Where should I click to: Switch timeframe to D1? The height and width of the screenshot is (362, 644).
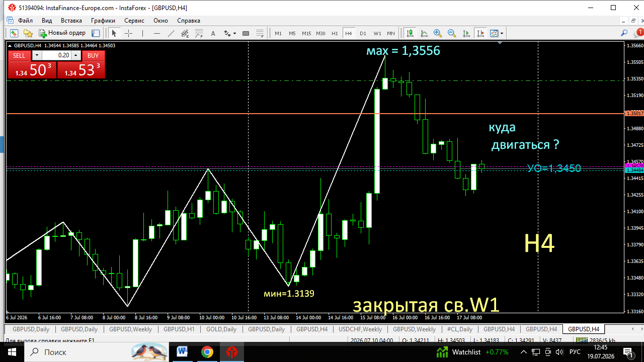[x=363, y=33]
